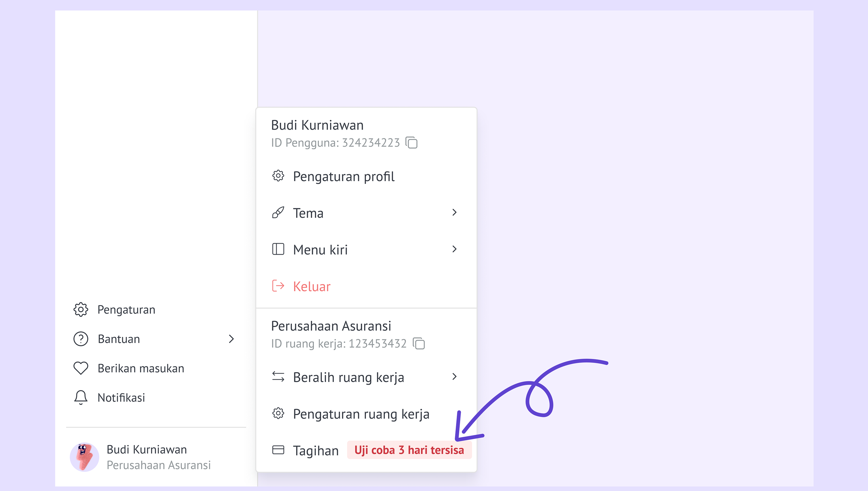Expand the Bantuan submenu chevron
868x491 pixels.
pos(231,339)
